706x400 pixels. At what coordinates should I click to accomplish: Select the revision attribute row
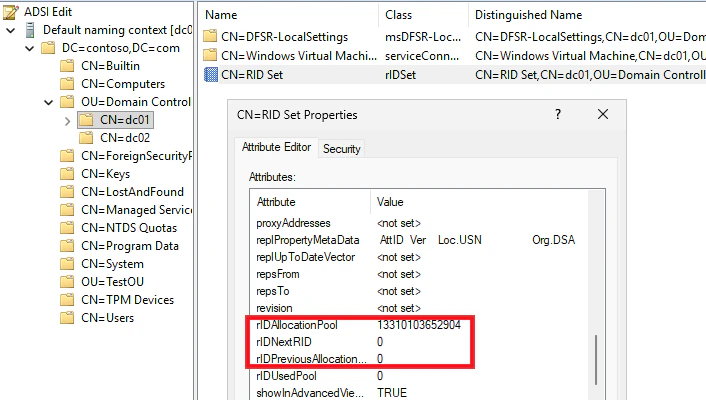click(x=419, y=308)
